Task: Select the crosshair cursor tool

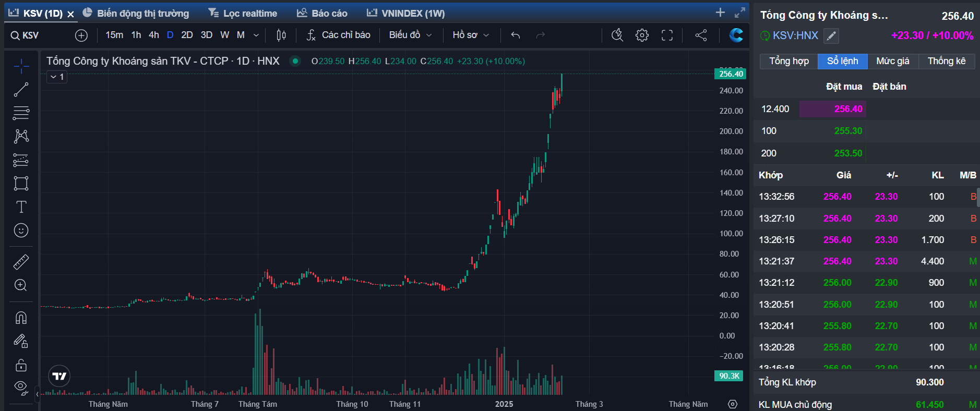Action: point(21,66)
